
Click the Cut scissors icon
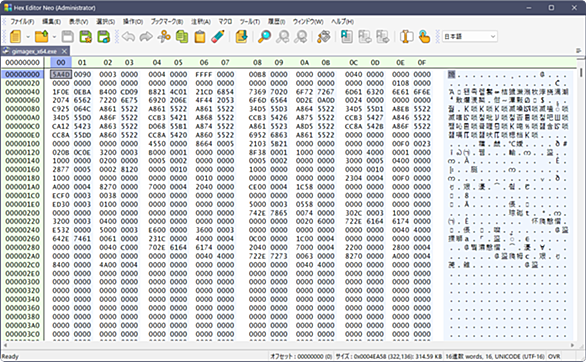pos(164,37)
